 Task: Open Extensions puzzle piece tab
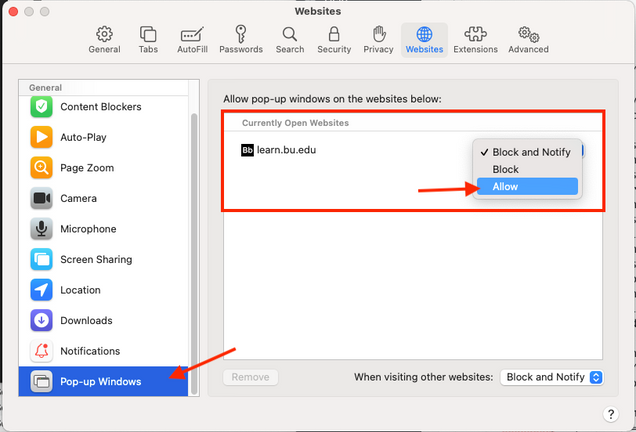coord(475,40)
